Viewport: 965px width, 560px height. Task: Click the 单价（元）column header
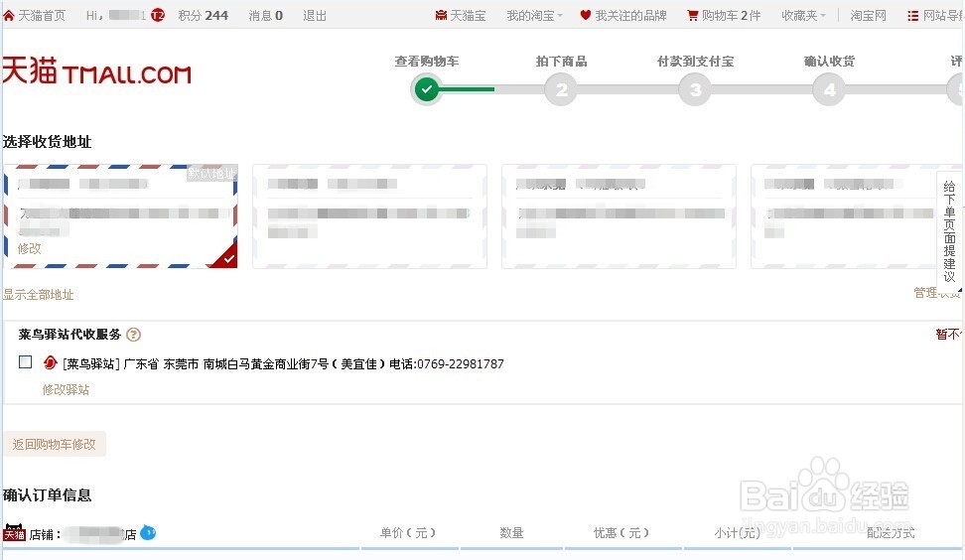(x=407, y=532)
